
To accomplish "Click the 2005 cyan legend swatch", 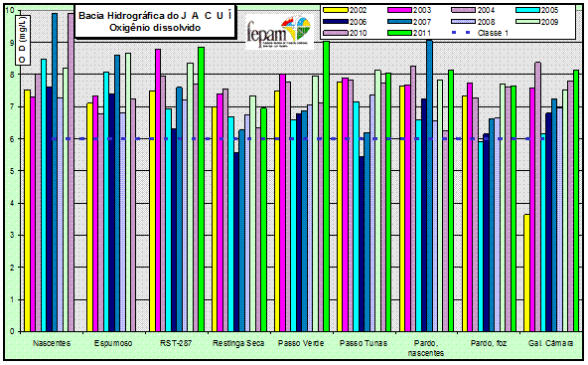I will 527,10.
